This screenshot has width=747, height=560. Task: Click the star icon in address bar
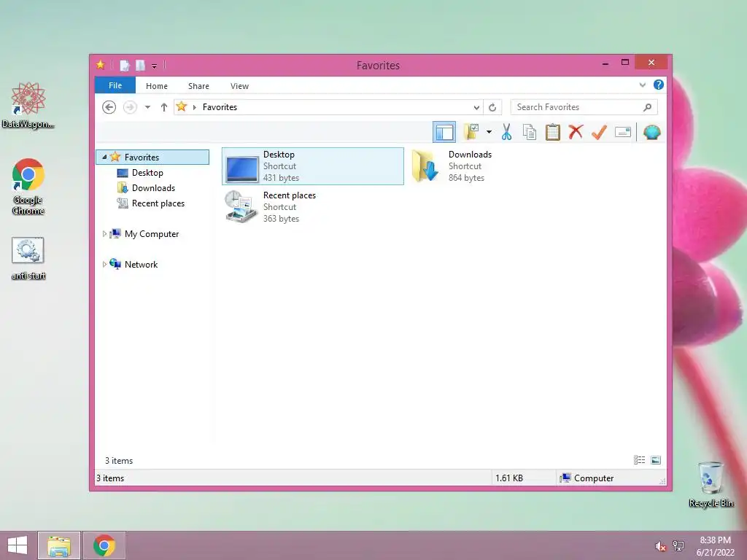coord(182,106)
